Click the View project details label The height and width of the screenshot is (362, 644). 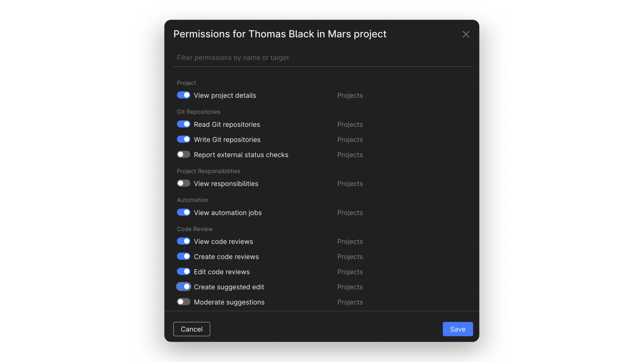225,95
